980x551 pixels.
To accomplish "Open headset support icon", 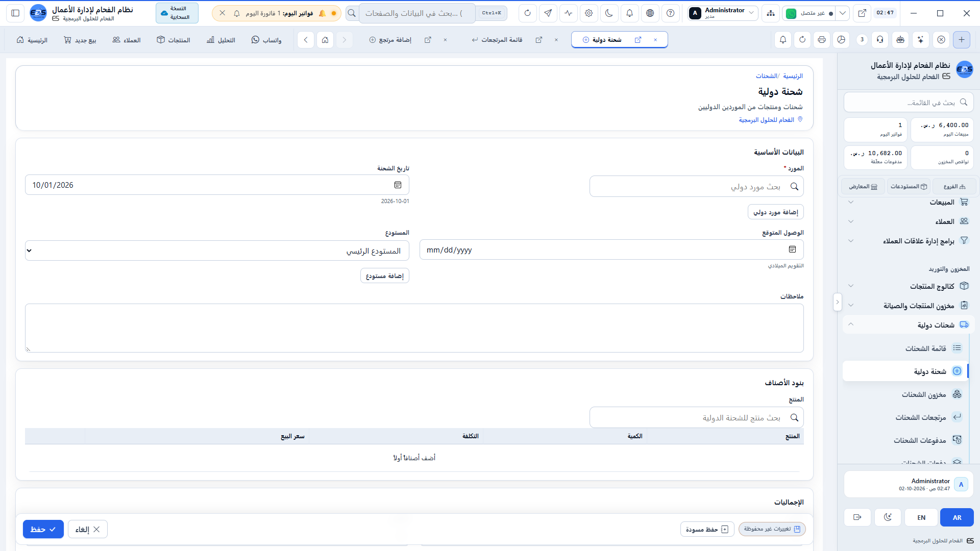I will click(x=880, y=39).
